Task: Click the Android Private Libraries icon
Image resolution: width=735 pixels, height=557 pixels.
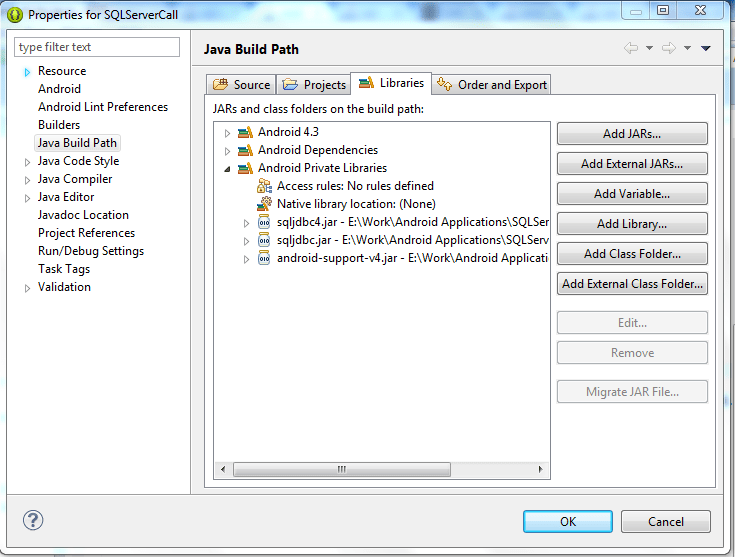Action: click(245, 168)
